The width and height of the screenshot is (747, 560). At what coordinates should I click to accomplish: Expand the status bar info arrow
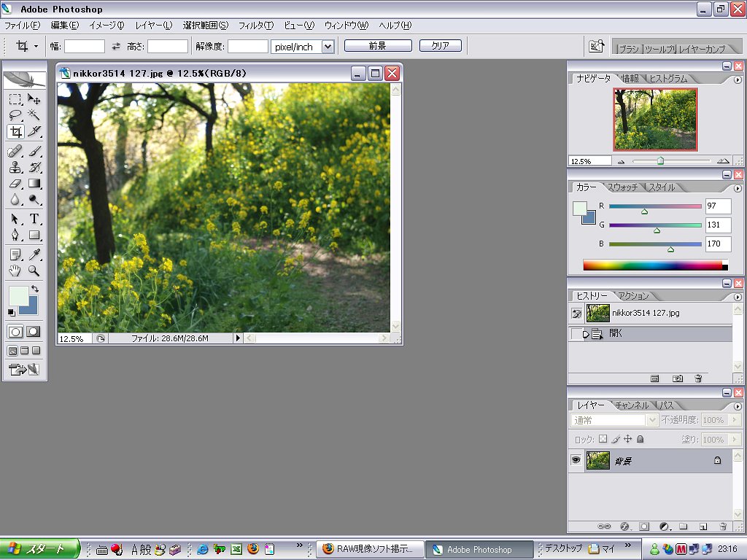click(239, 338)
